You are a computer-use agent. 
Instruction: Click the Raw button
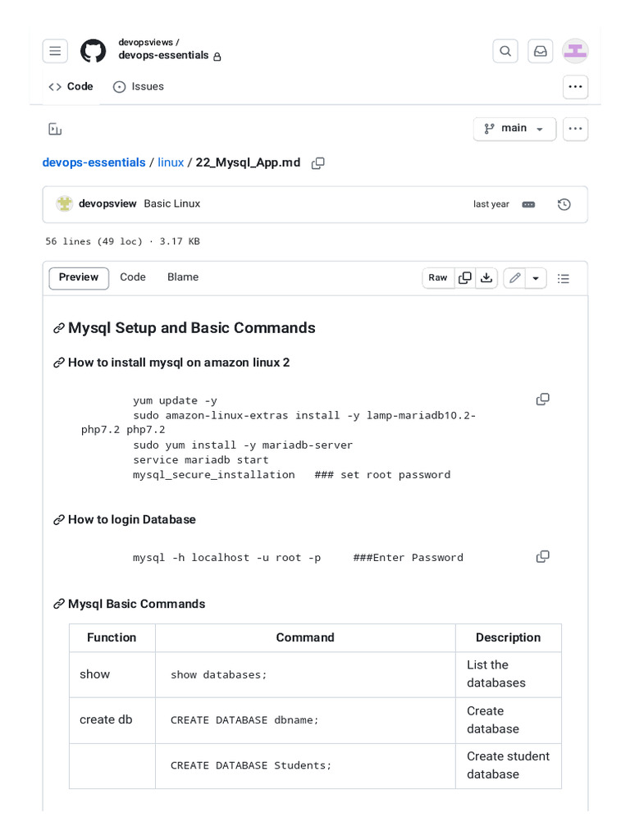[x=438, y=278]
